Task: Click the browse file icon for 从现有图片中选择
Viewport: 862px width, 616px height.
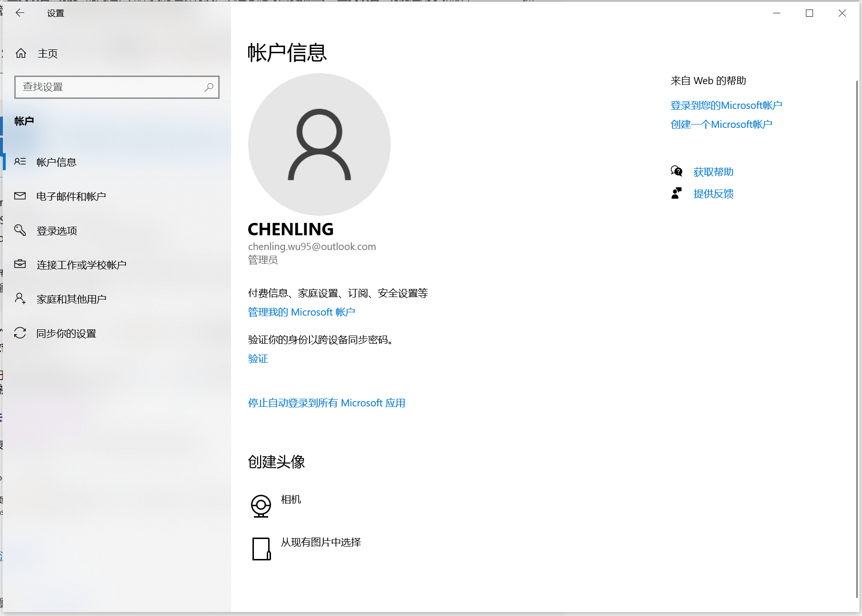Action: tap(261, 549)
